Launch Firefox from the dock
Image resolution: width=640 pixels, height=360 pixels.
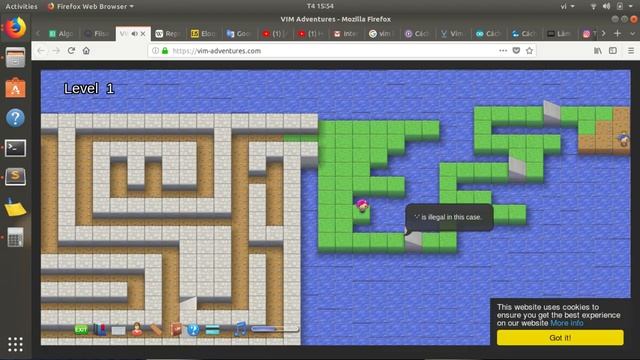click(16, 28)
